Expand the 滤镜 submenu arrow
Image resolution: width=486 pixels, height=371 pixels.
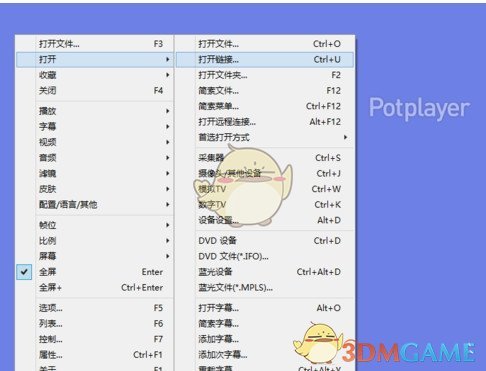click(168, 173)
